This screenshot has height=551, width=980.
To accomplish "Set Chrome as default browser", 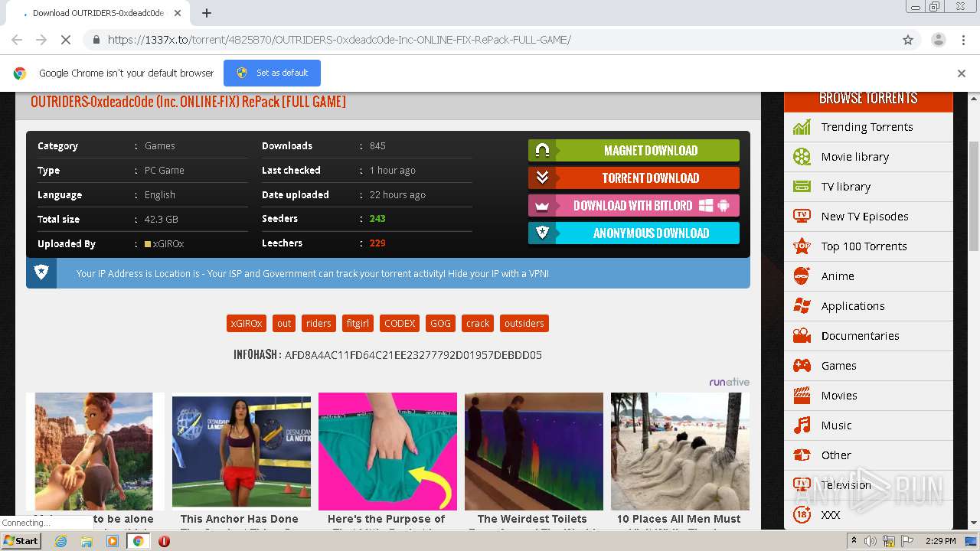I will click(272, 73).
